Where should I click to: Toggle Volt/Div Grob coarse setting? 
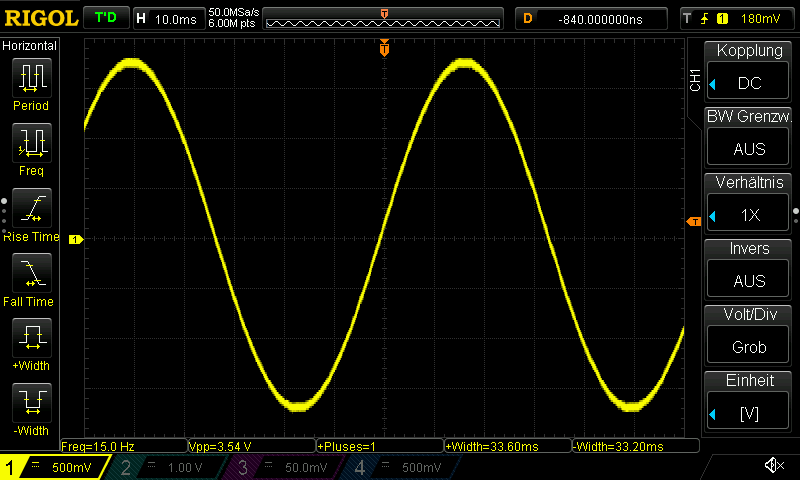pos(749,334)
